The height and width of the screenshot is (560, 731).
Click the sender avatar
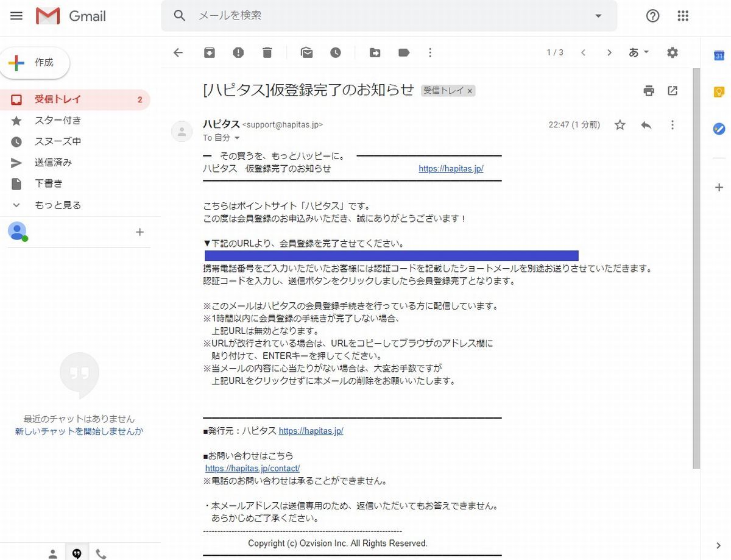(182, 131)
